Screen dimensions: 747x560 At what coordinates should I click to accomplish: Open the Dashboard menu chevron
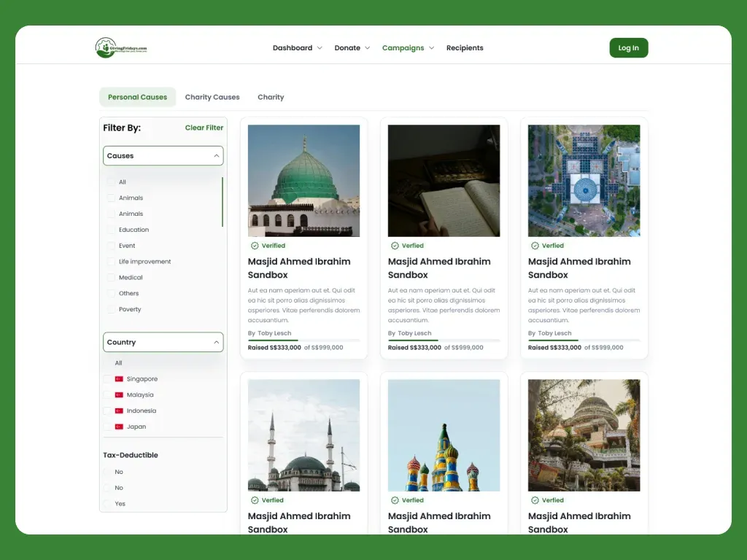pos(320,48)
